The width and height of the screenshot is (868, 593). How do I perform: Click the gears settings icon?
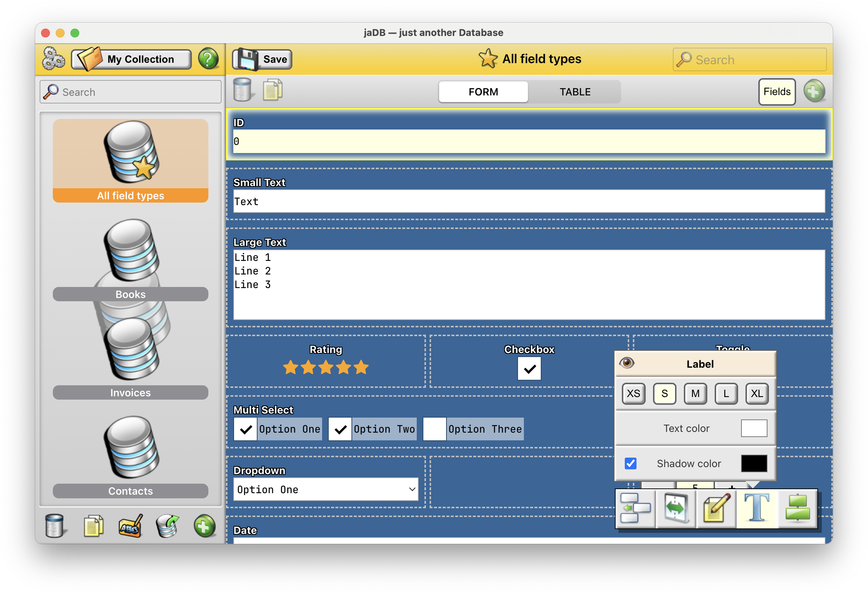[x=54, y=59]
